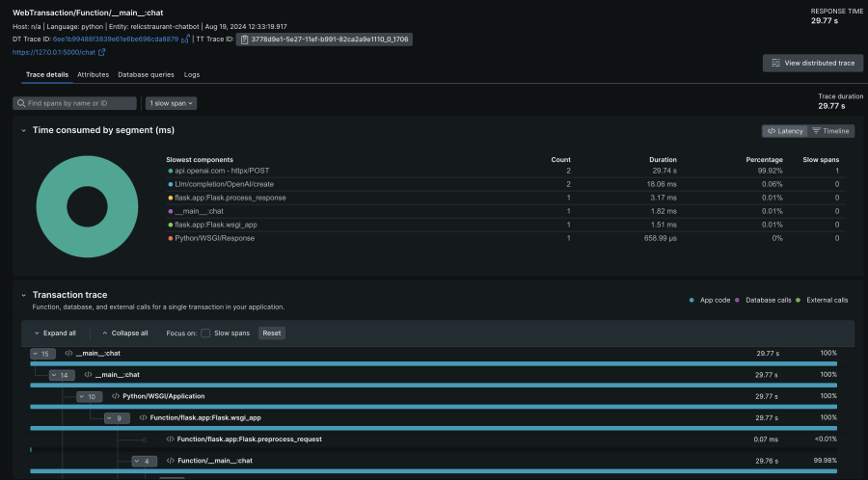Screen dimensions: 868x480
Task: Open the DT Trace ID link icon
Action: click(185, 40)
